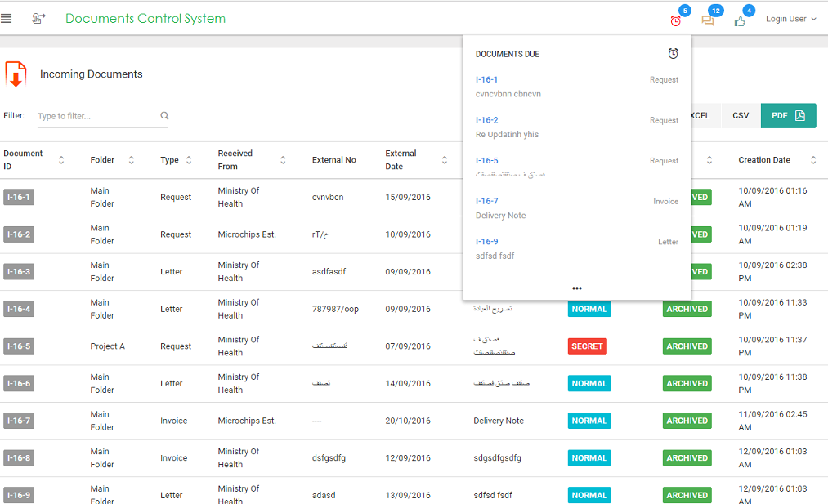The width and height of the screenshot is (828, 504).
Task: Sort table by Document ID column
Action: point(61,160)
